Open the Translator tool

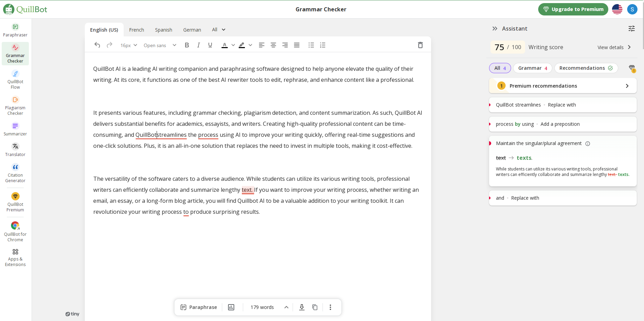(15, 150)
